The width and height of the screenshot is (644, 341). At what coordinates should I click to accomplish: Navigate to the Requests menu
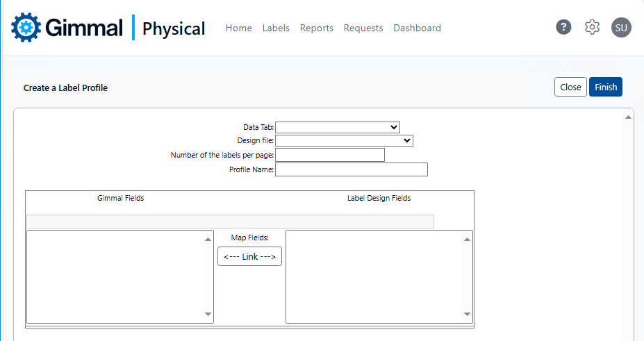click(x=363, y=28)
